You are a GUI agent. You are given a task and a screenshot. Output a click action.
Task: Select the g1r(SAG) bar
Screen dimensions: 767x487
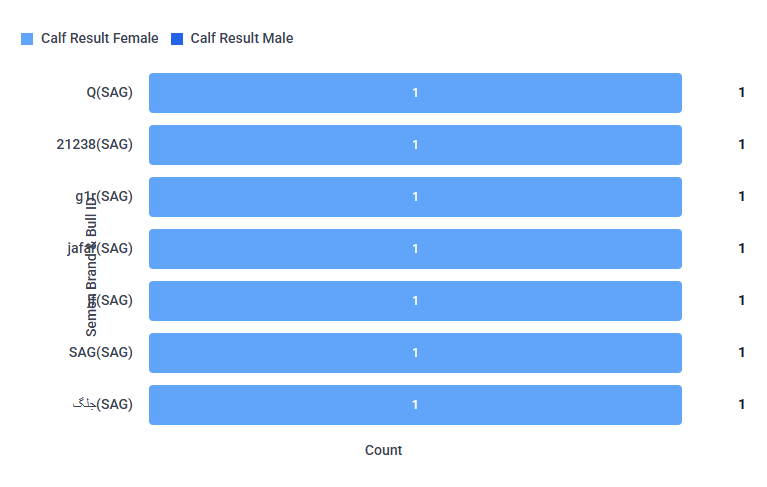click(x=415, y=197)
